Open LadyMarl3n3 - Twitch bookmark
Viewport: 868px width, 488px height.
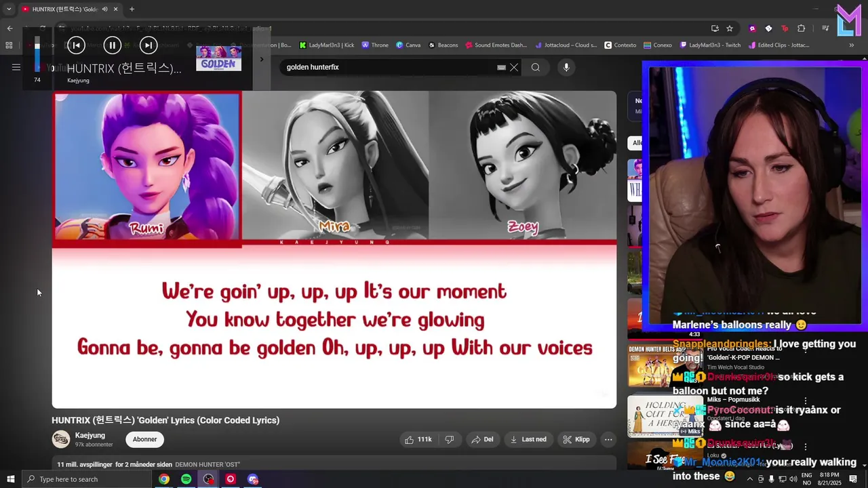[x=710, y=45]
